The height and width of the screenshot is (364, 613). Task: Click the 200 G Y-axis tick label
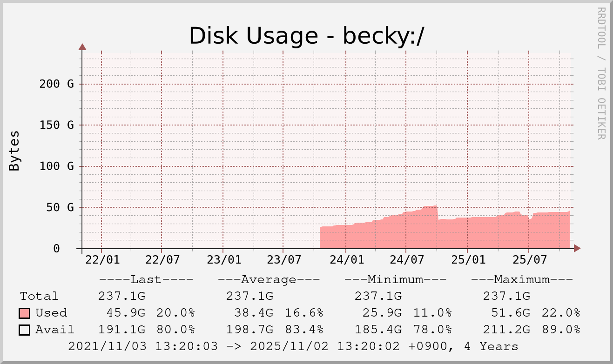[x=57, y=84]
